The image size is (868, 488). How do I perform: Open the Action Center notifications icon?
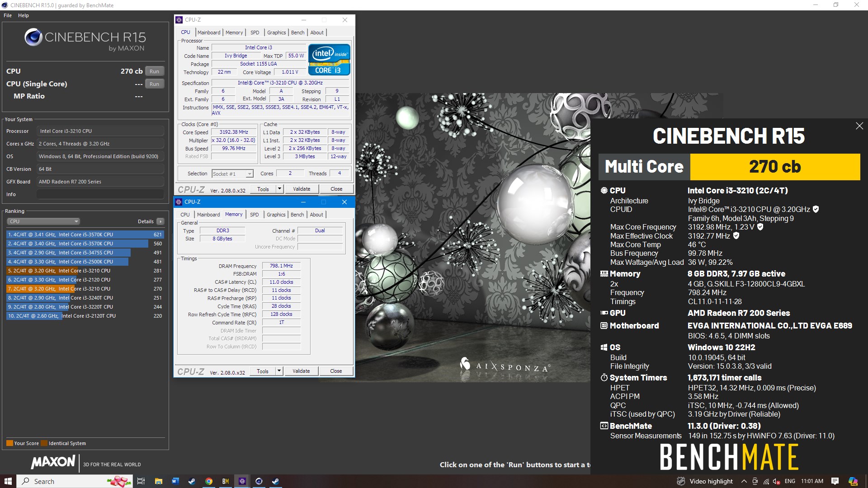[x=835, y=481]
